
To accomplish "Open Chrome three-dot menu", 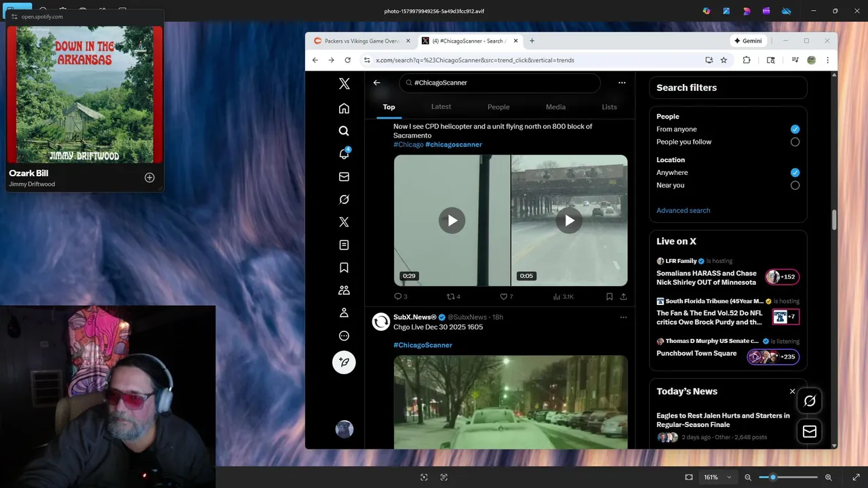I will tap(827, 60).
